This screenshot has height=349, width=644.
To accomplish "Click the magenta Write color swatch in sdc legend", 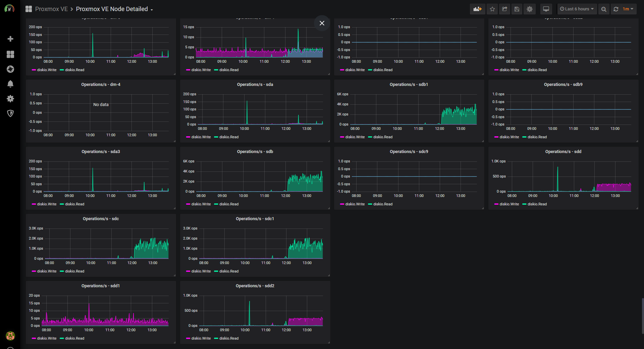I will pos(34,271).
